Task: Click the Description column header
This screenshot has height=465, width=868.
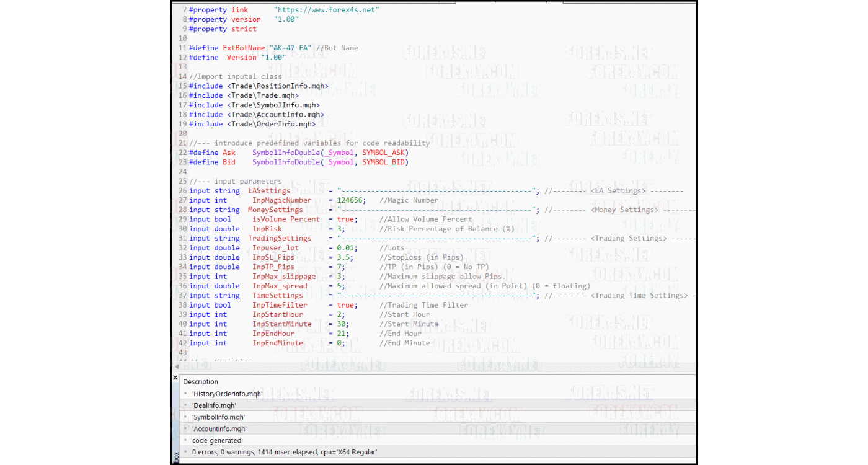Action: tap(200, 381)
